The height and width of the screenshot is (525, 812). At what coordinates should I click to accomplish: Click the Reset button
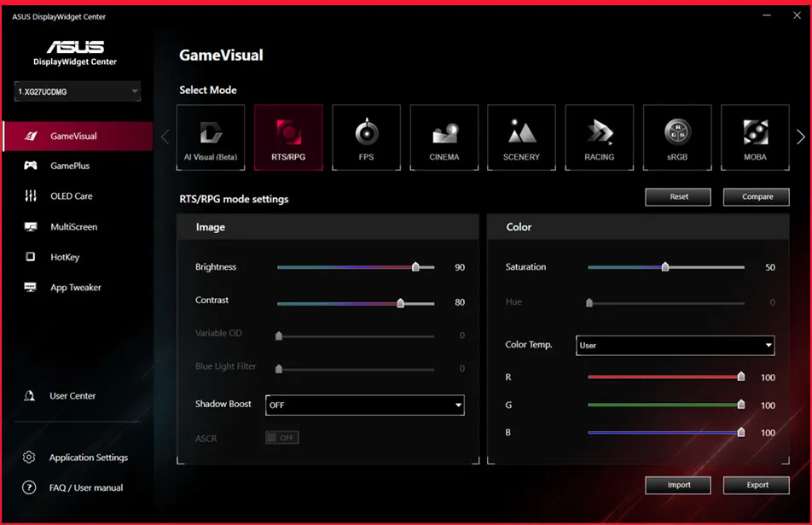[677, 196]
